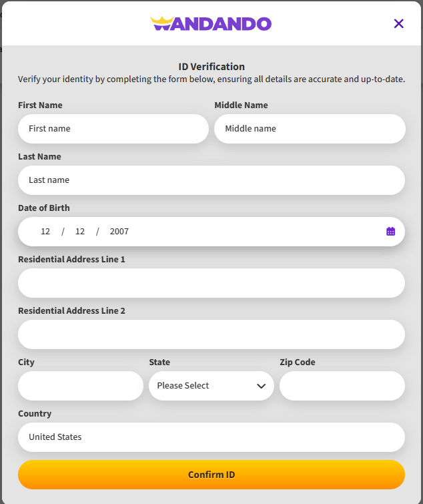
Task: Click into the Middle name field
Action: (310, 129)
